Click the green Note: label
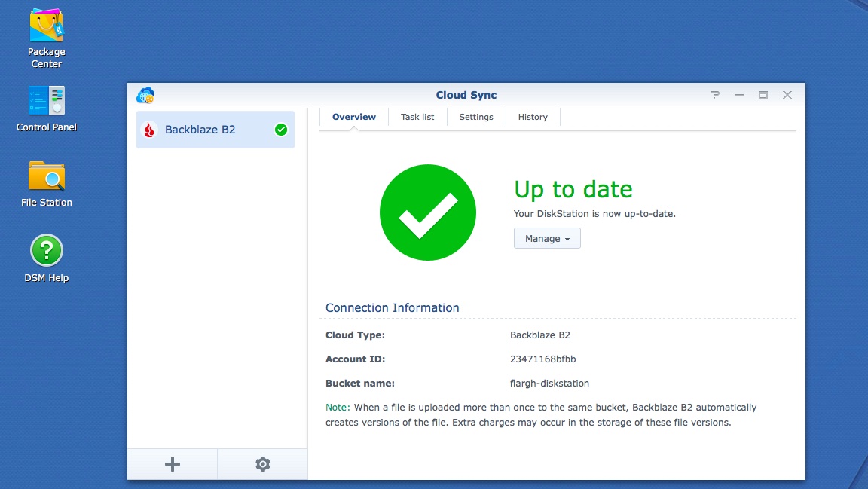This screenshot has width=868, height=489. pos(338,408)
